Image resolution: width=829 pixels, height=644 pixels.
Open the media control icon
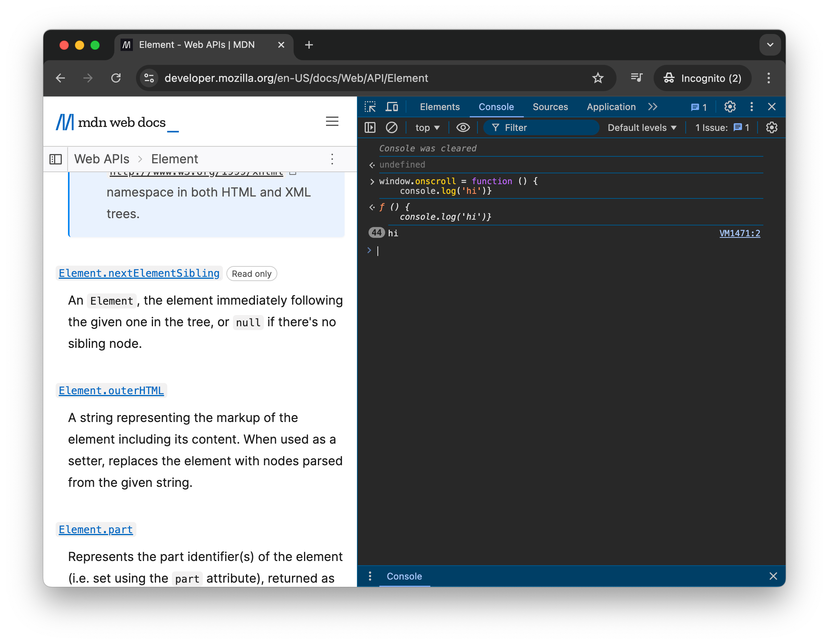pyautogui.click(x=636, y=78)
